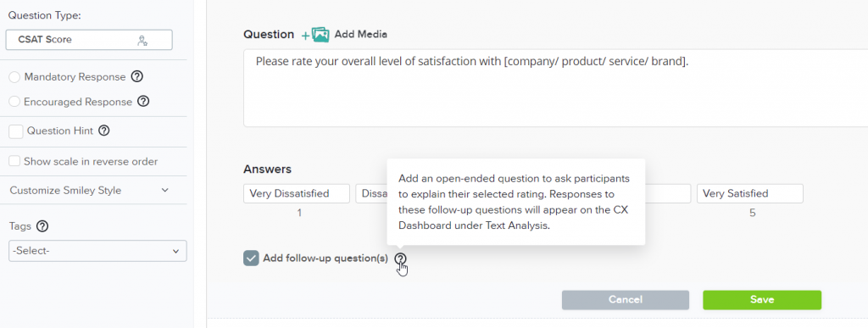Click the Save button
This screenshot has height=328, width=868.
coord(762,300)
